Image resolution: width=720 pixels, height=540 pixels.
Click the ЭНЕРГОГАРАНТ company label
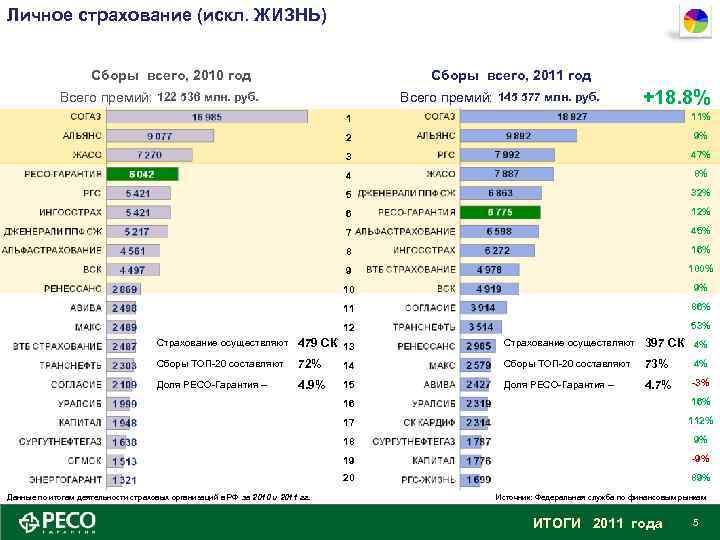pyautogui.click(x=65, y=480)
